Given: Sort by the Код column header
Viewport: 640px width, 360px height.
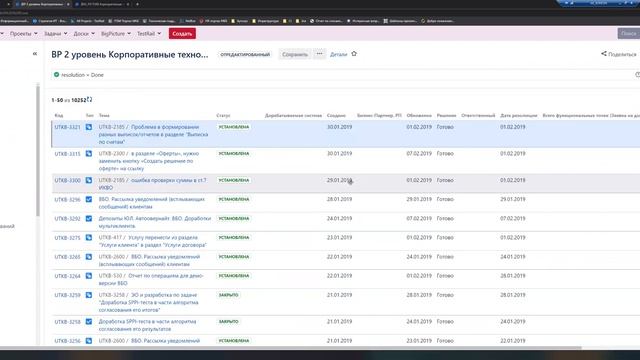Looking at the screenshot, I should click(x=59, y=116).
